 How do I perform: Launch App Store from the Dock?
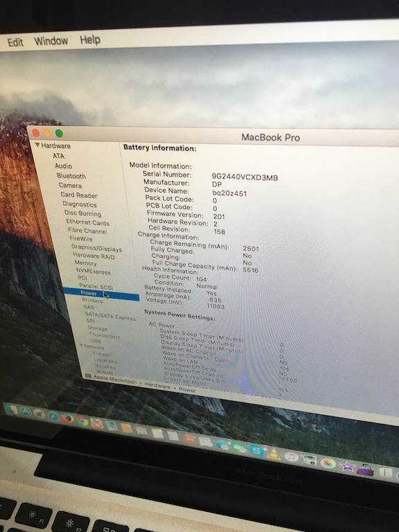pyautogui.click(x=26, y=411)
